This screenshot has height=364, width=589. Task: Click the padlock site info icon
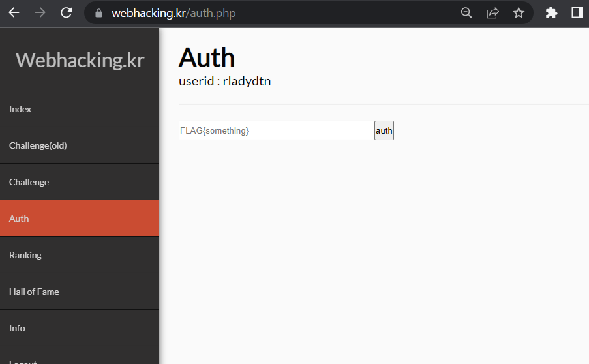tap(98, 13)
